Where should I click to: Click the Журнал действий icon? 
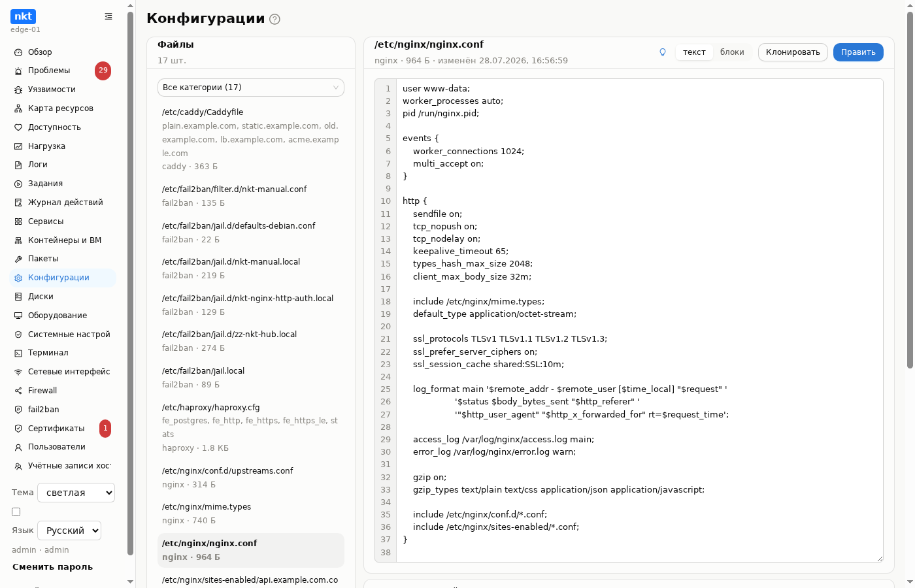click(x=18, y=203)
